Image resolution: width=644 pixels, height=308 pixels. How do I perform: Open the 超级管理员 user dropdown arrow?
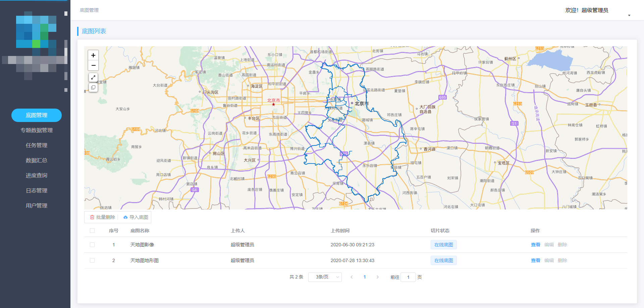629,15
